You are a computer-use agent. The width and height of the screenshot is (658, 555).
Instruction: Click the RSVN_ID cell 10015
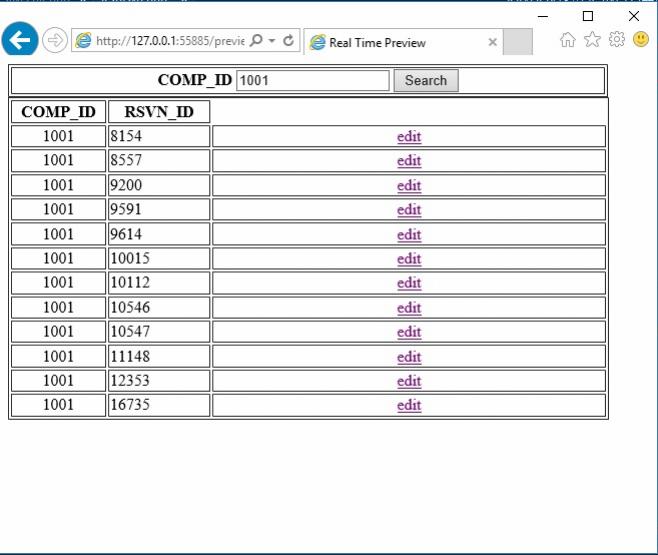point(159,258)
